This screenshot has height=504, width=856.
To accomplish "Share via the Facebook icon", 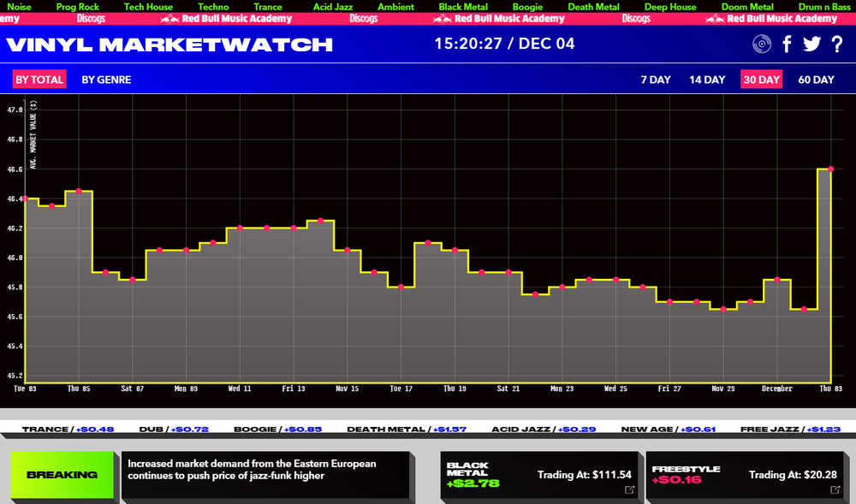I will pyautogui.click(x=787, y=44).
